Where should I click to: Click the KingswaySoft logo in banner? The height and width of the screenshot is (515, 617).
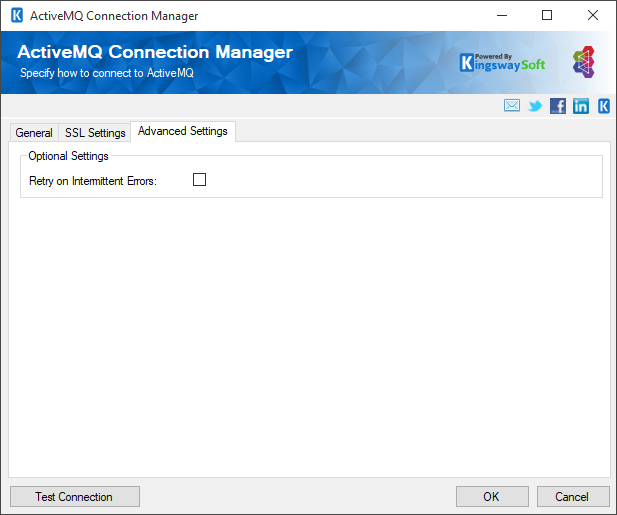pyautogui.click(x=502, y=63)
